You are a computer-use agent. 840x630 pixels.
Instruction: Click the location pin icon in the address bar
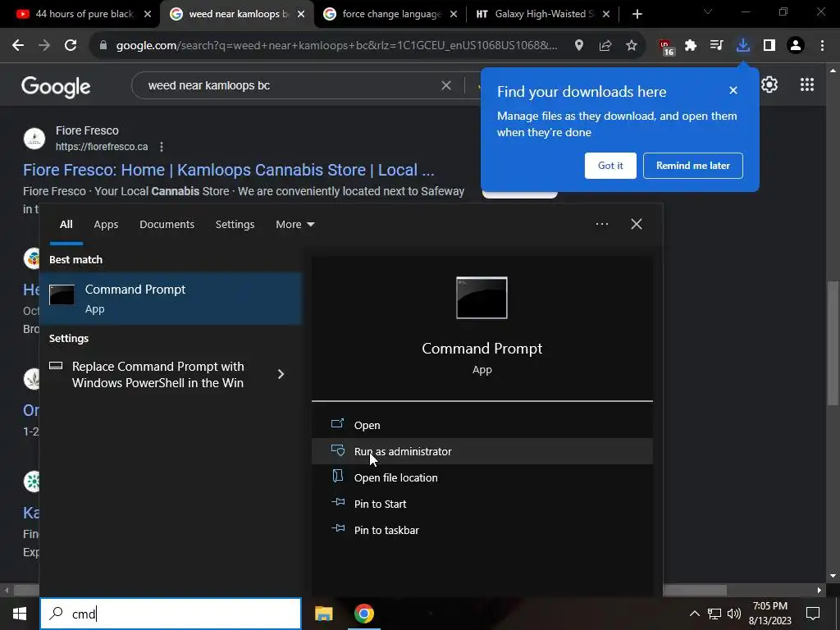click(x=578, y=46)
